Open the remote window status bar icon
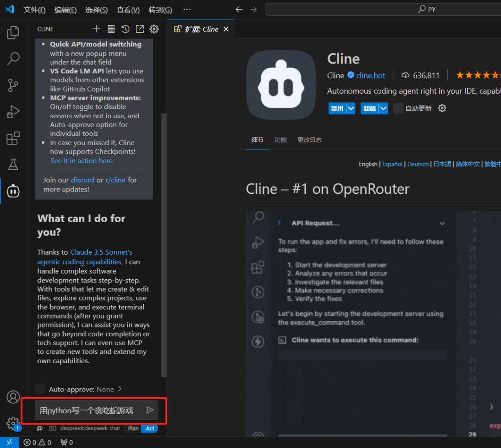Image resolution: width=501 pixels, height=448 pixels. pyautogui.click(x=9, y=442)
